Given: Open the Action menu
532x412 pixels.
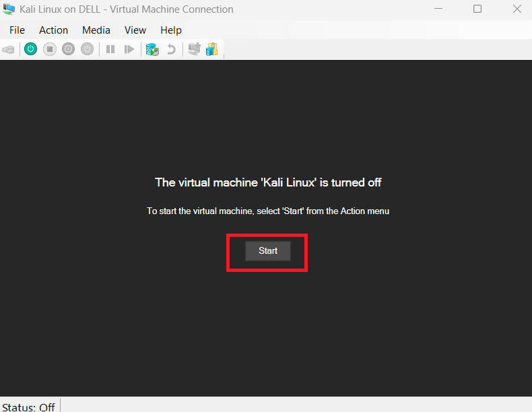Looking at the screenshot, I should point(54,30).
